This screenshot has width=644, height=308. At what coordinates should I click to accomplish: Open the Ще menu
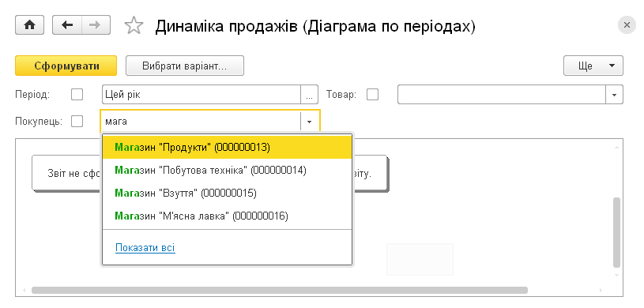[593, 66]
